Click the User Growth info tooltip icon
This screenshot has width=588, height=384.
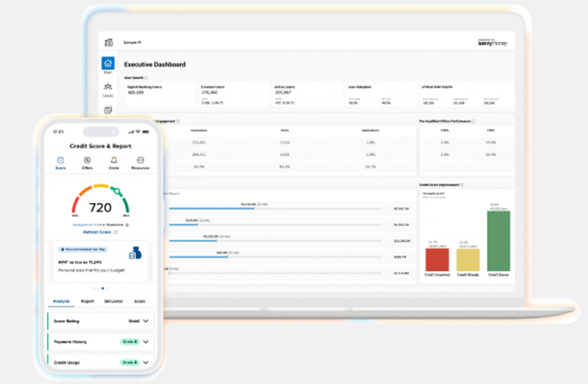[146, 78]
